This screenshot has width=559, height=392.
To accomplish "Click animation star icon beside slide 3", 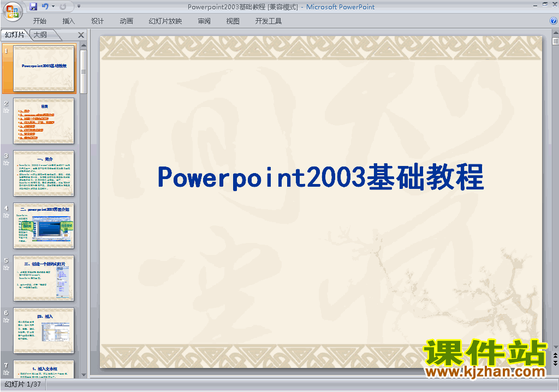I will point(6,163).
